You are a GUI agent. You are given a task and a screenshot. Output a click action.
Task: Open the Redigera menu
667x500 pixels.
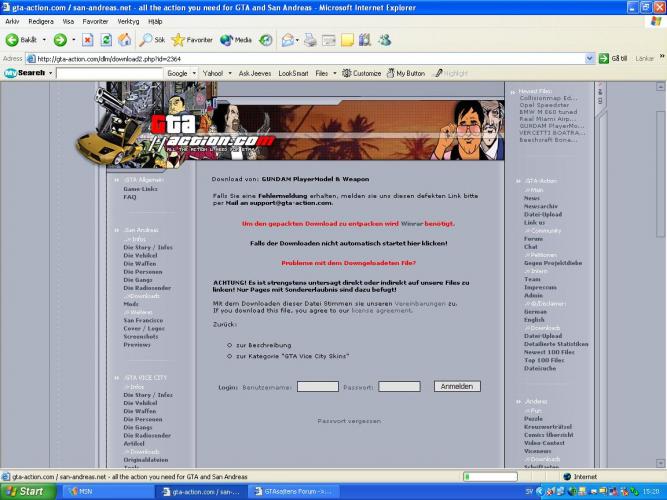41,21
